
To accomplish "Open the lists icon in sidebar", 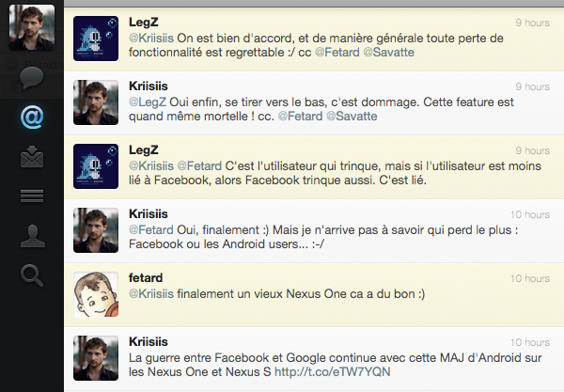I will coord(32,196).
